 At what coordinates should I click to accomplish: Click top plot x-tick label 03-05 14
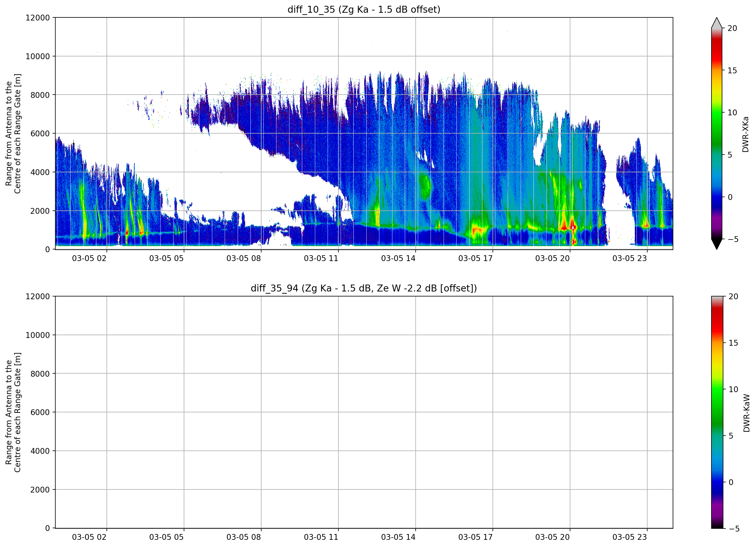point(398,258)
